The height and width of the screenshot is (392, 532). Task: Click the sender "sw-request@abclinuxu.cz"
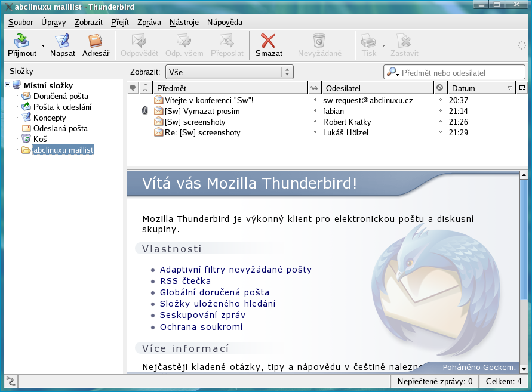click(x=368, y=100)
